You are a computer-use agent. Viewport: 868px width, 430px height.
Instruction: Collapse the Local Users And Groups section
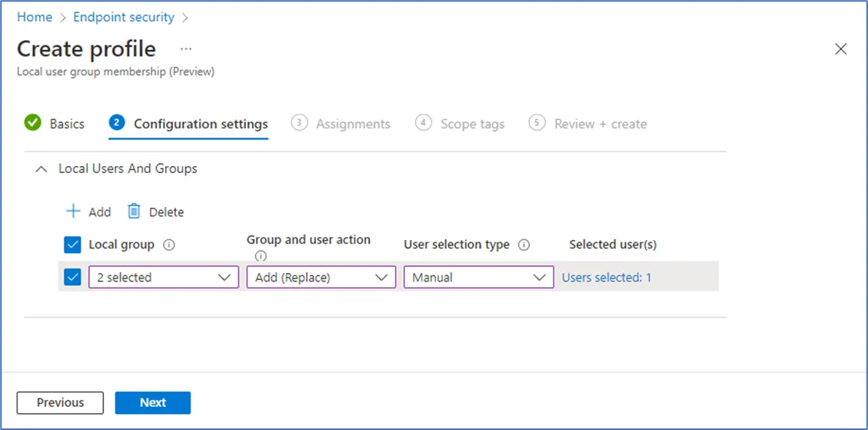coord(41,169)
